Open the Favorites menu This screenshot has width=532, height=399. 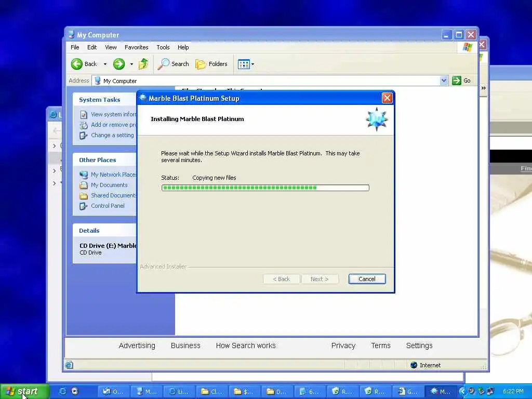137,47
